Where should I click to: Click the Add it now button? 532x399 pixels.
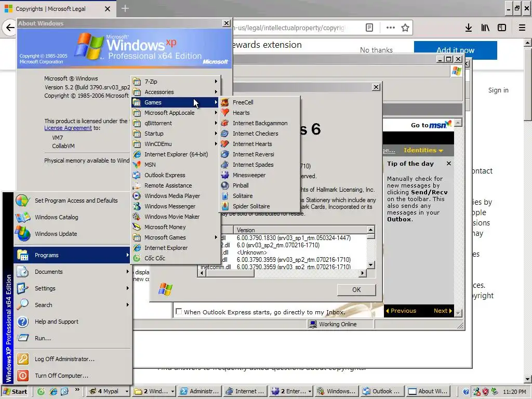(x=455, y=50)
